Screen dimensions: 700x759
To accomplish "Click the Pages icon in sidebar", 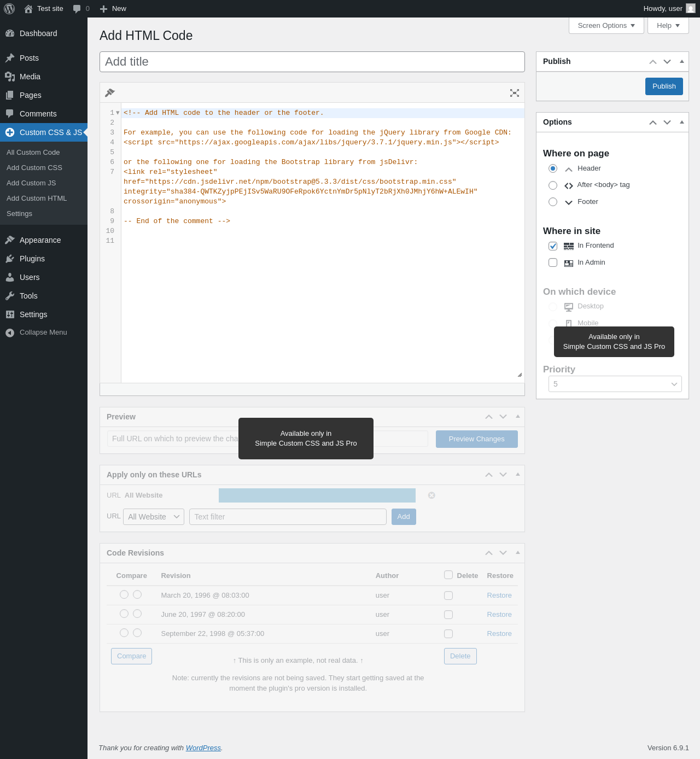I will tap(10, 95).
